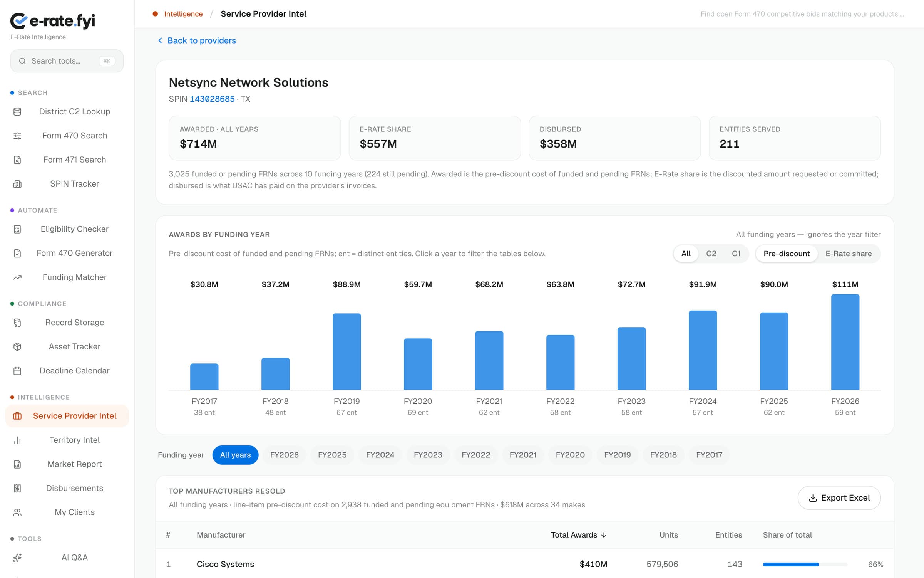Viewport: 924px width, 578px height.
Task: Switch chart to C2 category
Action: pyautogui.click(x=711, y=254)
